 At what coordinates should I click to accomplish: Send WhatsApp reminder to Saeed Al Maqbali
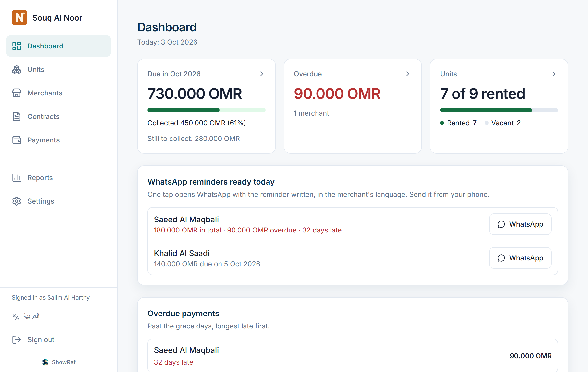point(520,224)
